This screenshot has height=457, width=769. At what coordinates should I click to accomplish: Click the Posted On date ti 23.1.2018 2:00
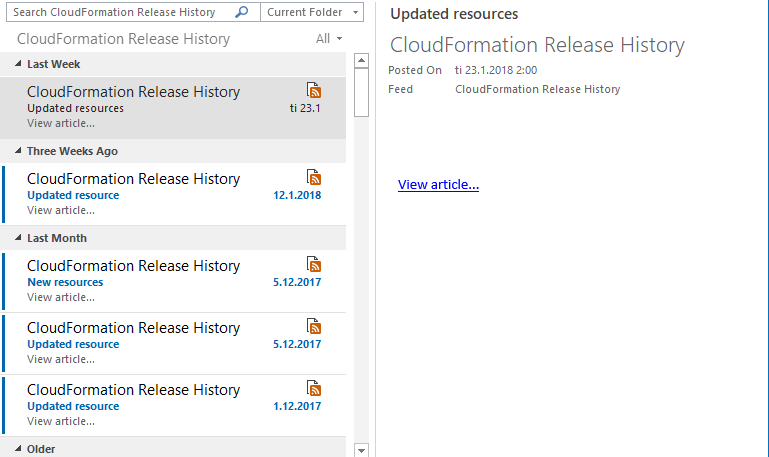pos(496,70)
